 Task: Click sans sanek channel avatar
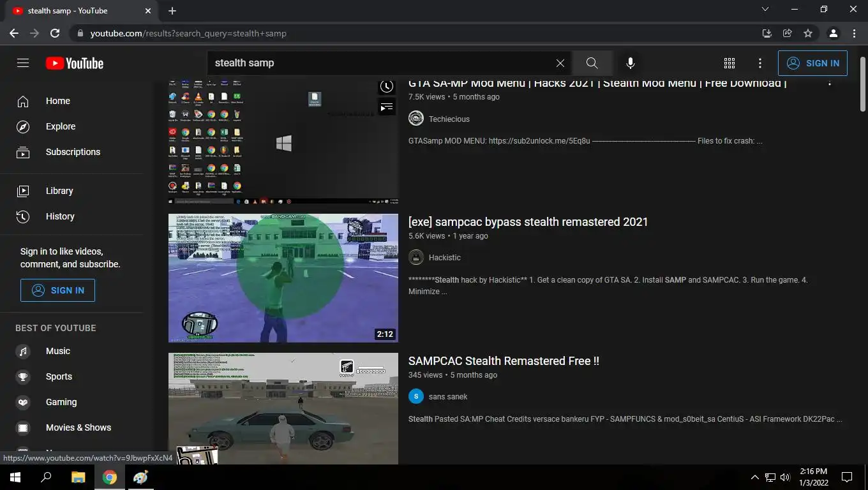pos(416,396)
